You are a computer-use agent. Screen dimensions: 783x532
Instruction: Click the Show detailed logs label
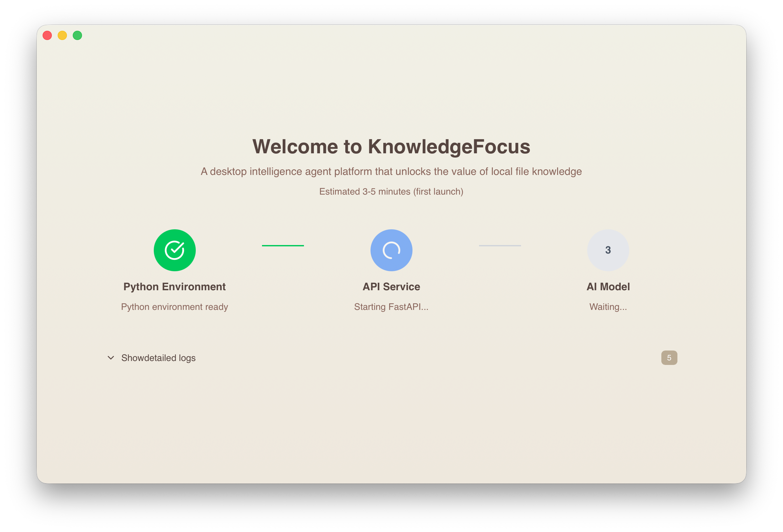(x=158, y=358)
